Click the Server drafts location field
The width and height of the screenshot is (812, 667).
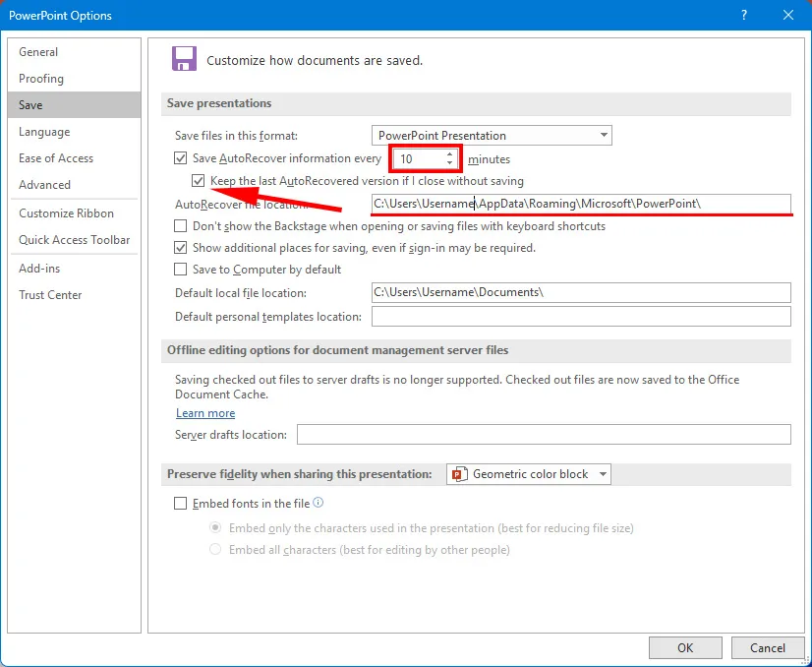[x=544, y=434]
